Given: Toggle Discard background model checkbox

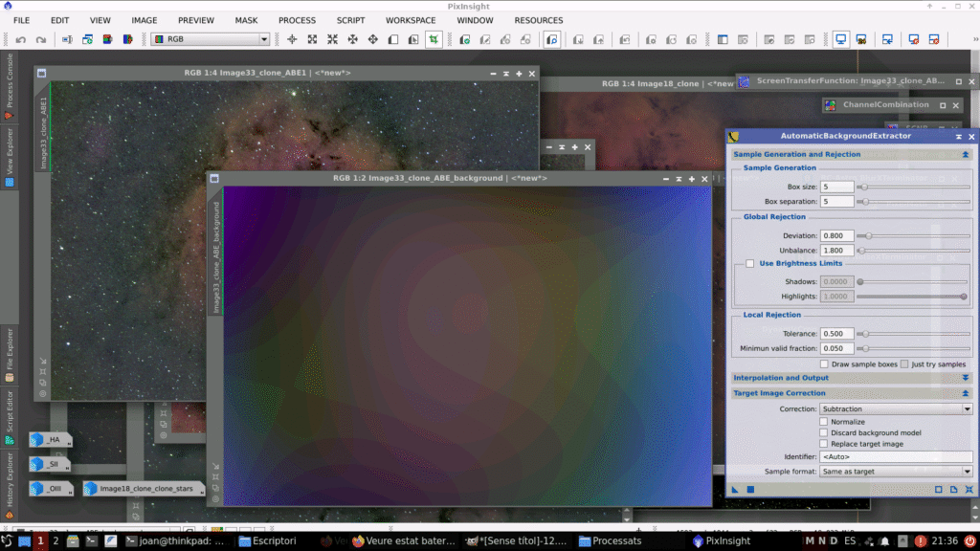Looking at the screenshot, I should 824,432.
